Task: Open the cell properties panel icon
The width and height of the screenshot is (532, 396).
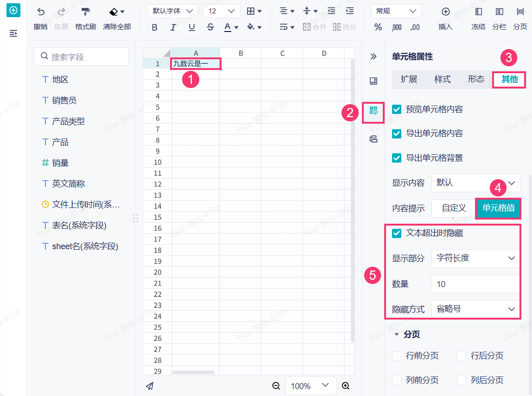Action: [x=373, y=111]
